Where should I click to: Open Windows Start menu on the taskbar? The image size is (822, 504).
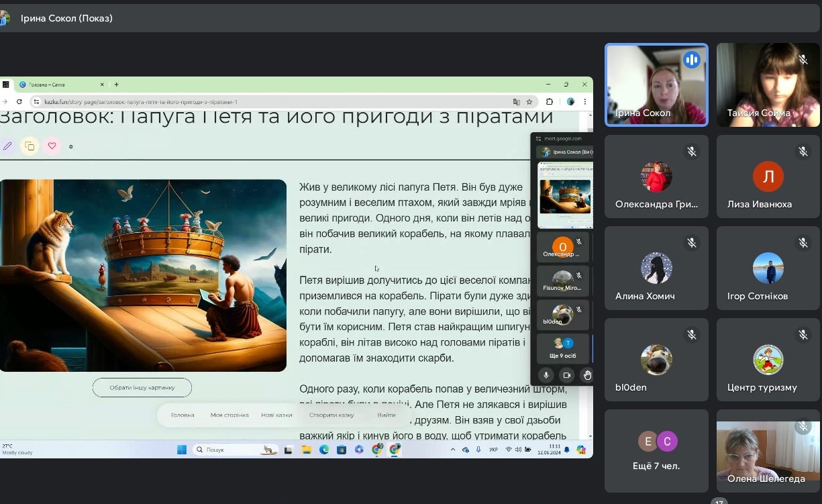182,450
